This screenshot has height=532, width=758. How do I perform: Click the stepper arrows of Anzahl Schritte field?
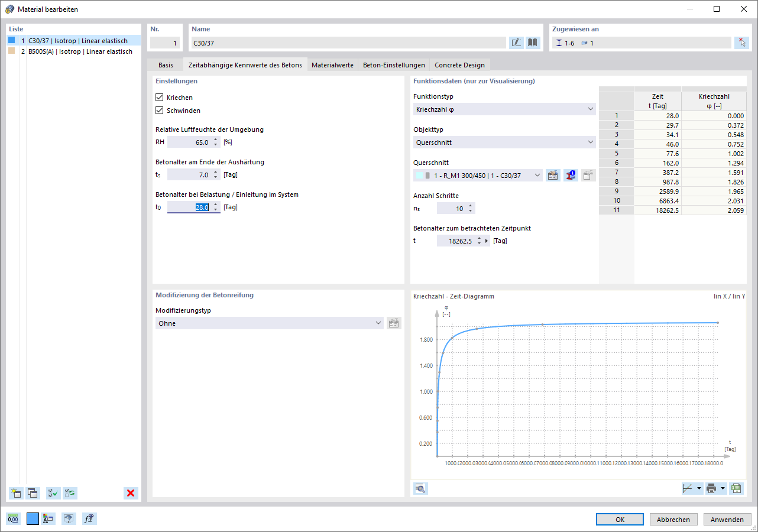coord(471,208)
